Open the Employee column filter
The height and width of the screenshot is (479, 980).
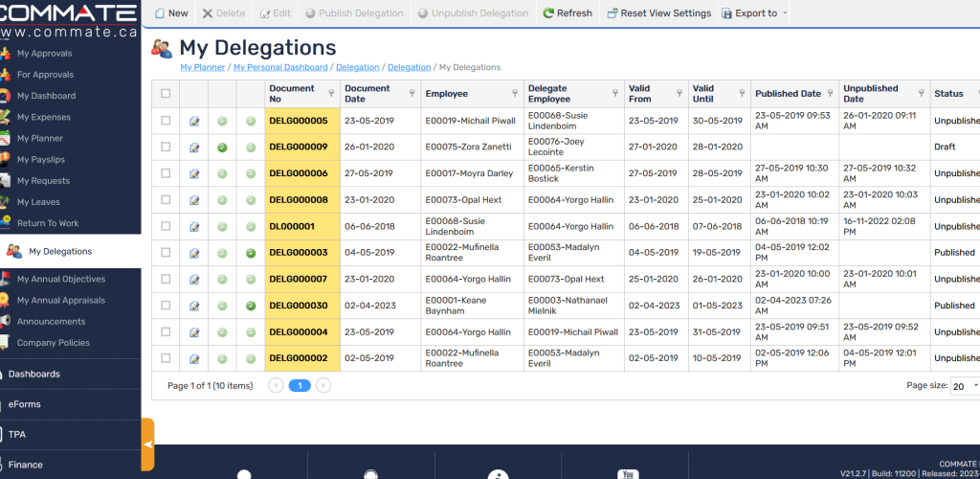click(x=515, y=94)
